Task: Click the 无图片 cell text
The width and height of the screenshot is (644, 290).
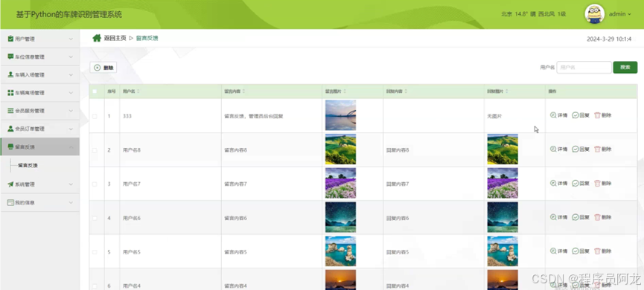Action: pos(494,117)
